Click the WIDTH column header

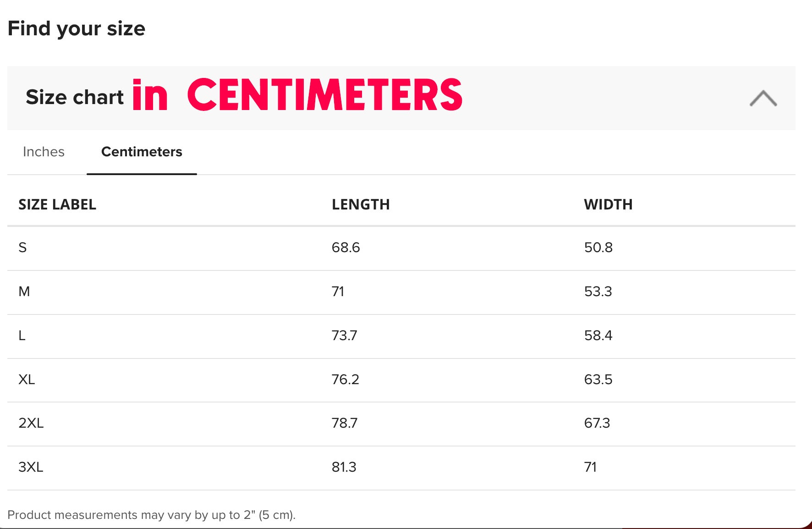pyautogui.click(x=608, y=204)
